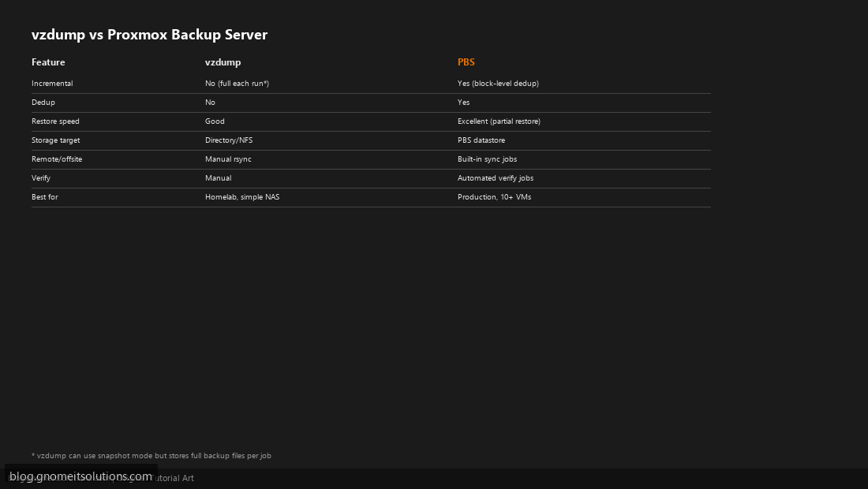Select the 'Best for' row label
Screen dimensions: 868x489
[45, 197]
